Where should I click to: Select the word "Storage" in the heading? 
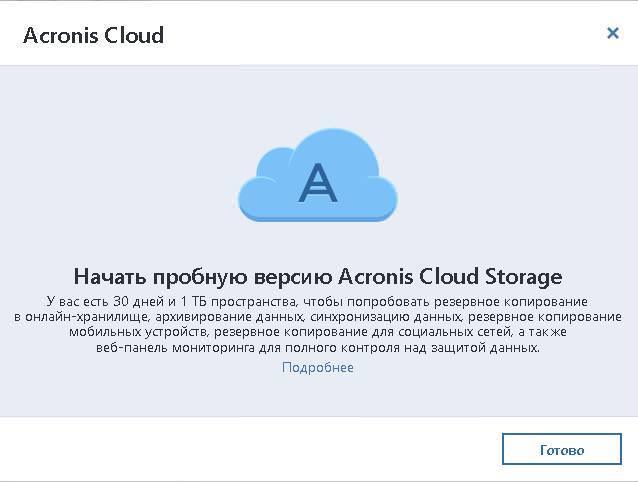coord(523,278)
